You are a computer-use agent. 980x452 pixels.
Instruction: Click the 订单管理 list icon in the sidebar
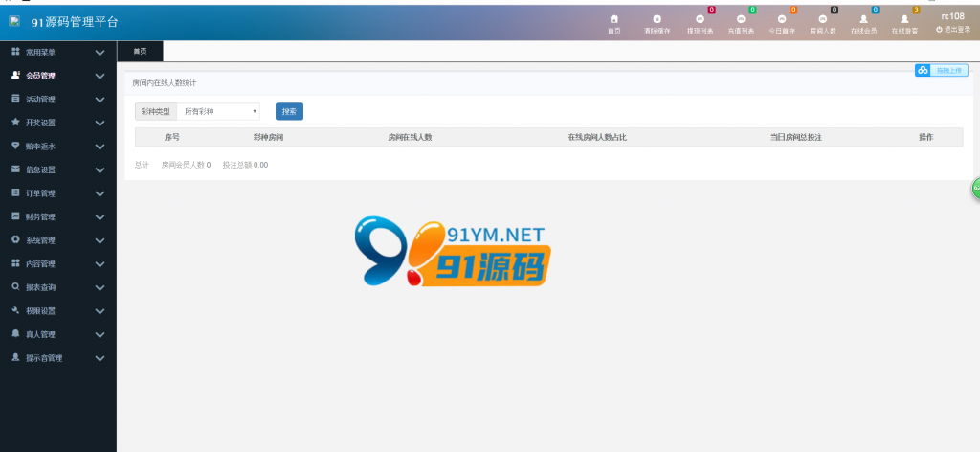(16, 193)
